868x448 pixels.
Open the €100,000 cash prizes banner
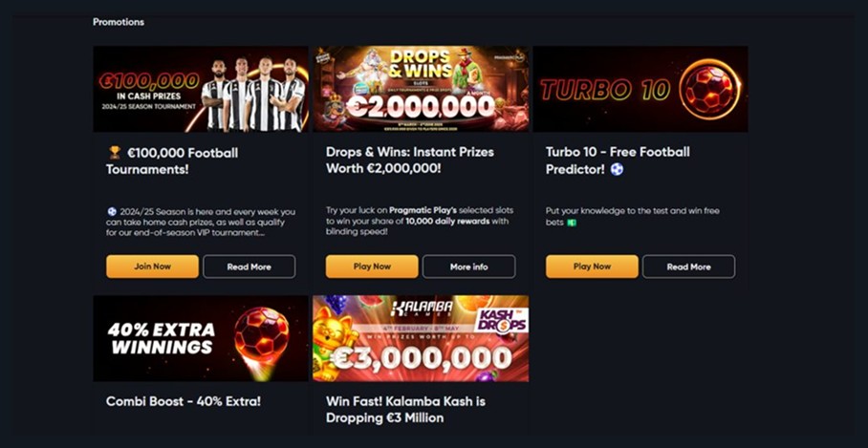(x=201, y=89)
